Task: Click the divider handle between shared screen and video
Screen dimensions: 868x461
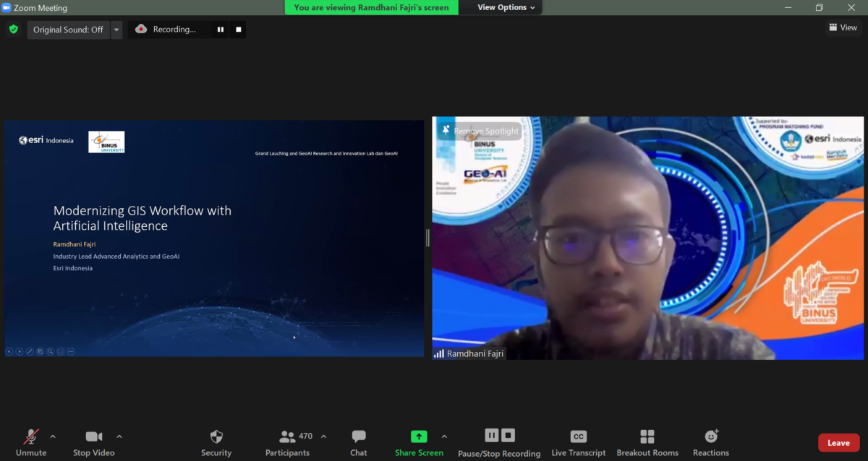Action: click(427, 237)
